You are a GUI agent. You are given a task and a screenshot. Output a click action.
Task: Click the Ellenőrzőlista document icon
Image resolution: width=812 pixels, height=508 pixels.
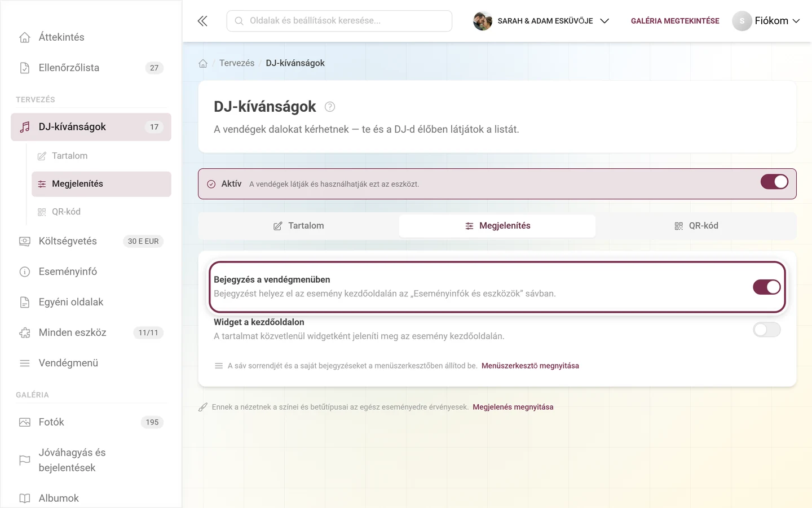pos(25,68)
